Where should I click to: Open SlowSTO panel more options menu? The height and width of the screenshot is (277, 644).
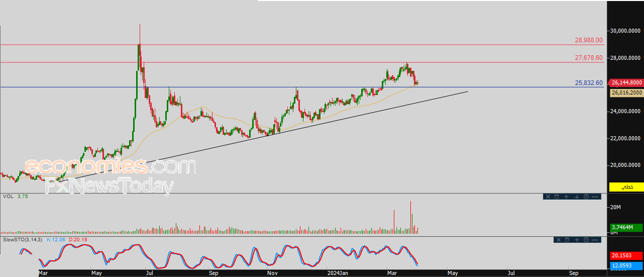(x=595, y=240)
